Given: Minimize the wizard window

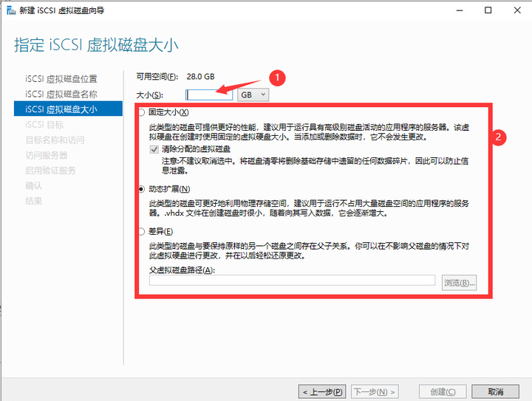Looking at the screenshot, I should click(460, 10).
